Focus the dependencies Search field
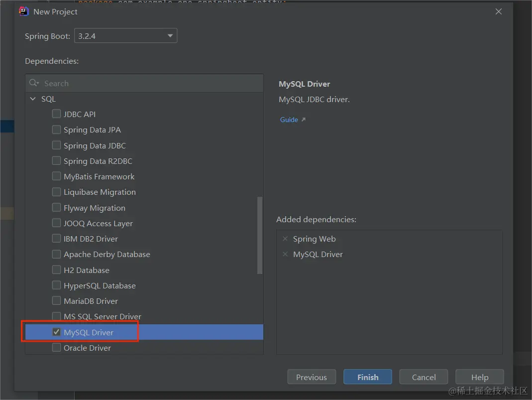The width and height of the screenshot is (532, 400). [x=144, y=83]
